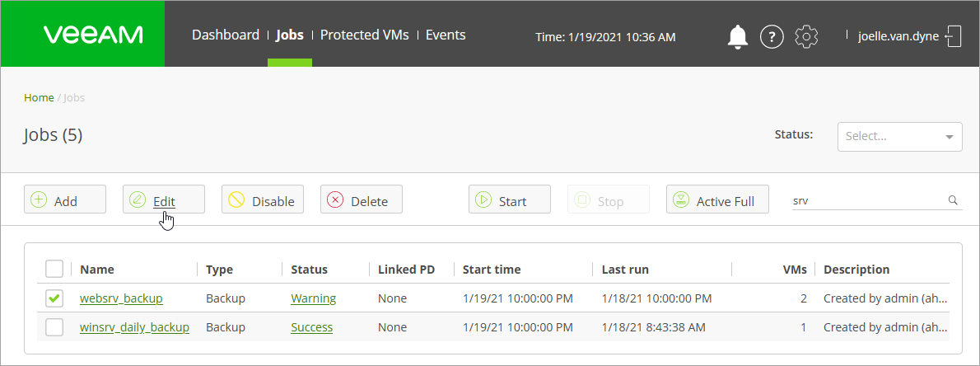Click the search magnifier icon
The width and height of the screenshot is (980, 366).
[953, 200]
